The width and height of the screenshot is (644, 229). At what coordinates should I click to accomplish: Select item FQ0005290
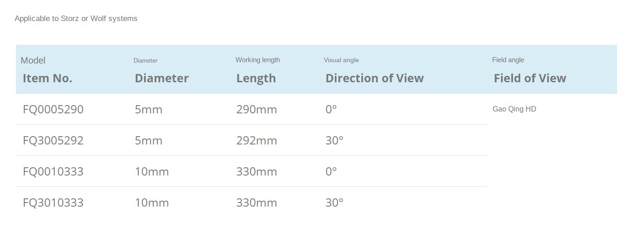point(53,109)
